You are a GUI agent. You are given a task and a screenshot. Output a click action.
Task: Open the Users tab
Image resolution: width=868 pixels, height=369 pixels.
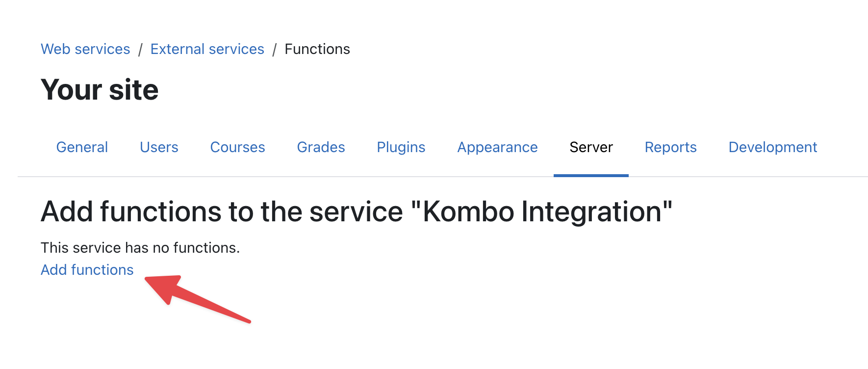(159, 147)
